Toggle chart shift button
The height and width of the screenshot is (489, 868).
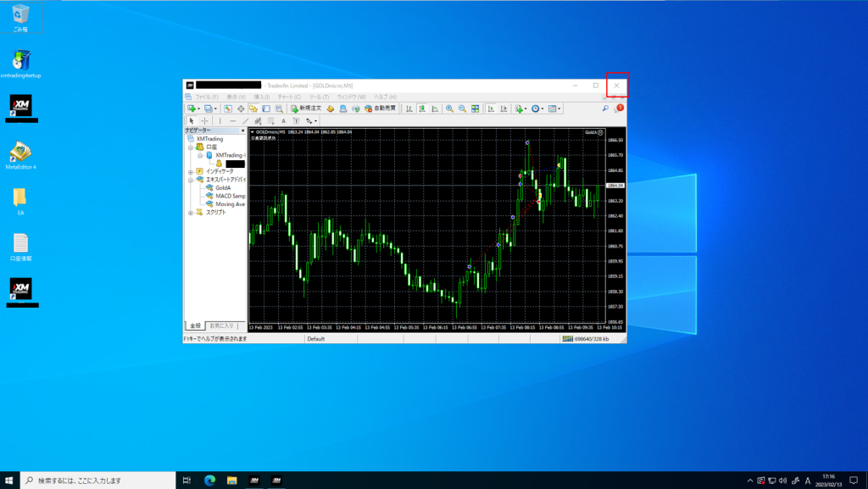504,109
